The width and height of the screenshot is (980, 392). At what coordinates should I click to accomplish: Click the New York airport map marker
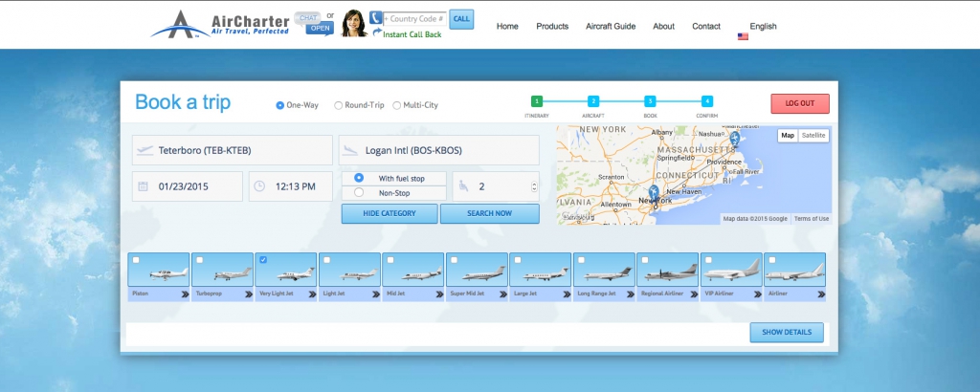(x=654, y=192)
